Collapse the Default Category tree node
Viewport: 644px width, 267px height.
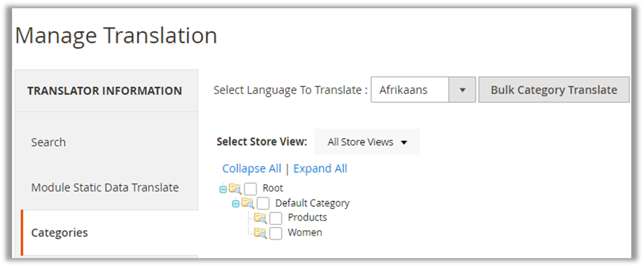pos(236,204)
